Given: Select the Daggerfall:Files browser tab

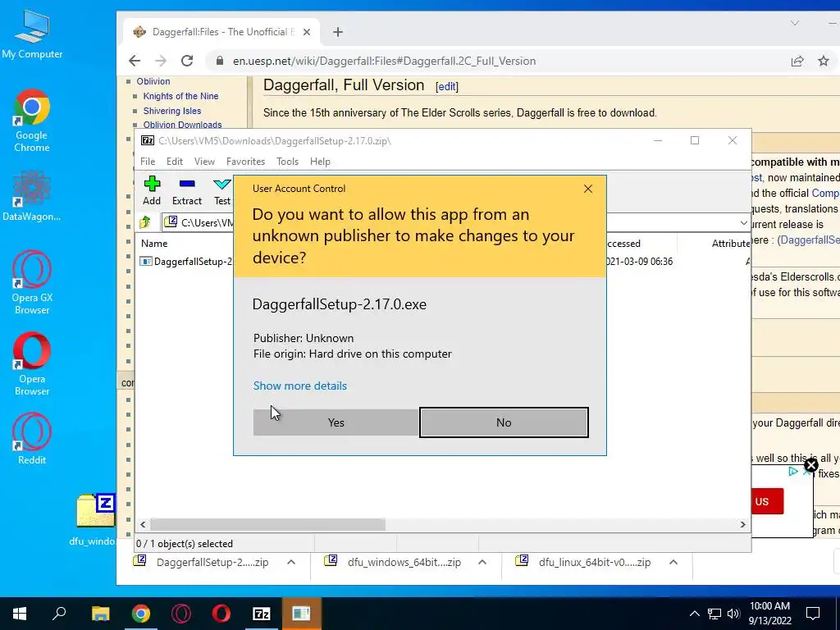Looking at the screenshot, I should tap(221, 32).
